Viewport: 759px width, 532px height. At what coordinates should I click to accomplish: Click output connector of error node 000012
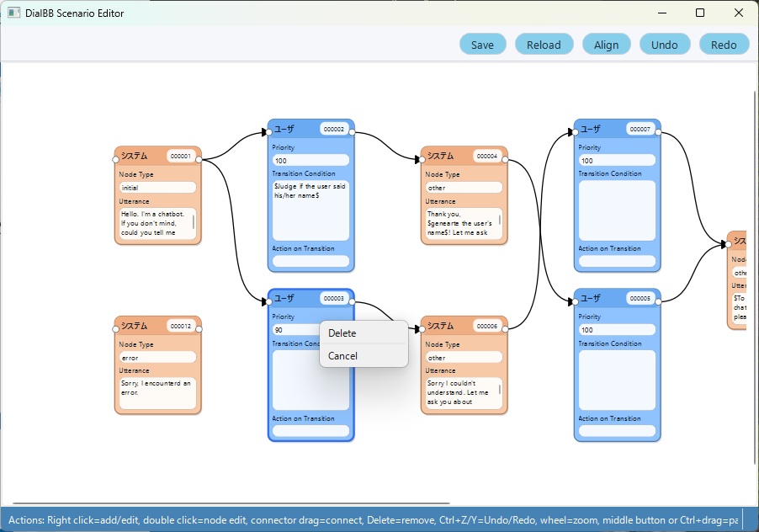tap(199, 329)
